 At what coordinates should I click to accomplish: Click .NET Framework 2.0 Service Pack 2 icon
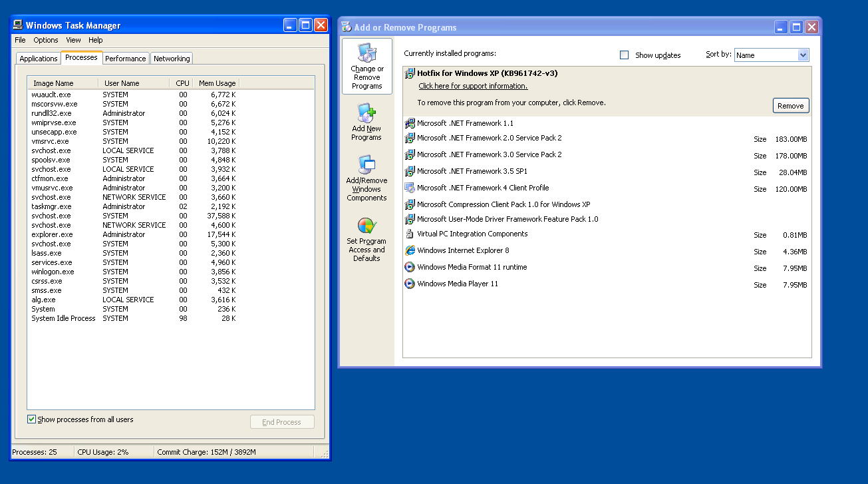(x=410, y=138)
